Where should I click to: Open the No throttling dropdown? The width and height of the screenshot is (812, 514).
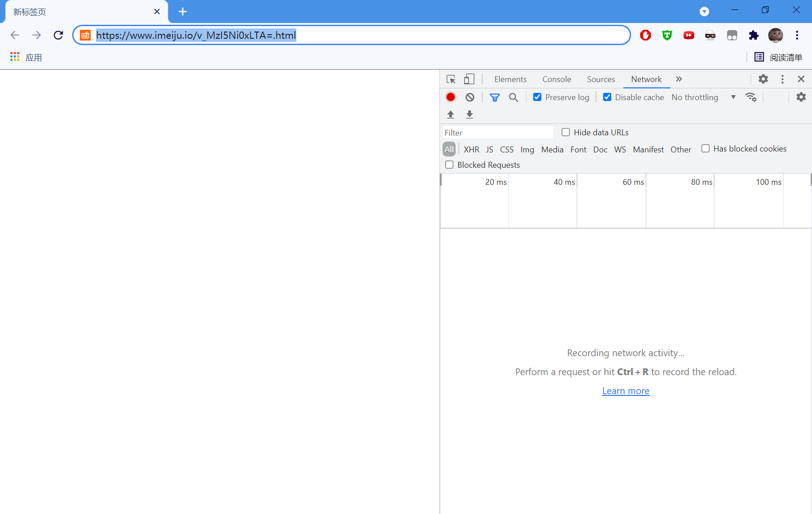704,97
